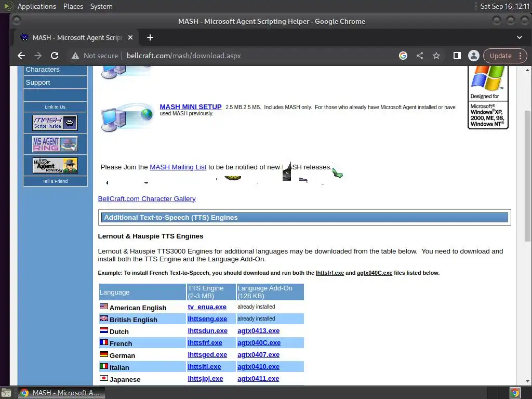Viewport: 532px width, 399px height.
Task: Open the MASH Mailing List link
Action: click(178, 167)
